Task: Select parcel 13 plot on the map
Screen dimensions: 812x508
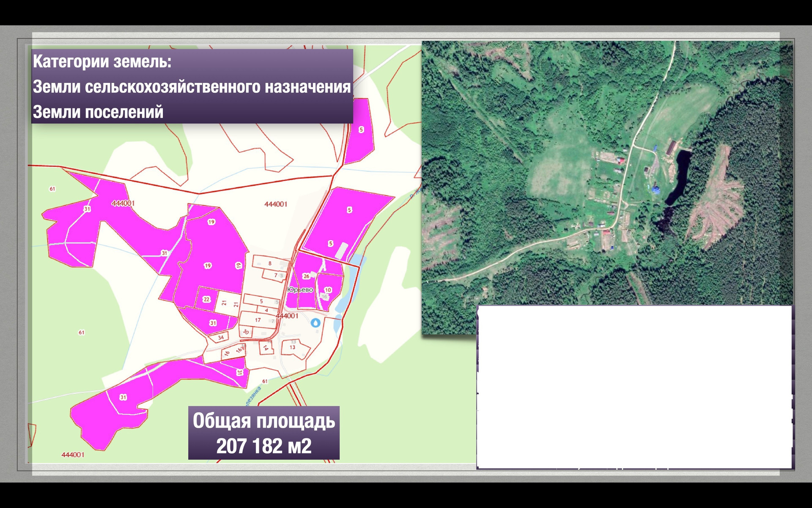Action: pos(293,347)
